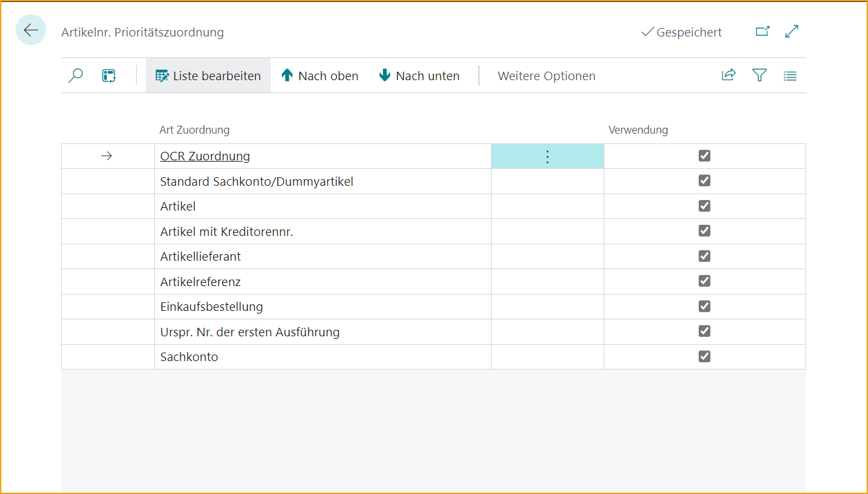Toggle Verwendung checkbox for Artikellieferant
The width and height of the screenshot is (868, 494).
[x=704, y=256]
